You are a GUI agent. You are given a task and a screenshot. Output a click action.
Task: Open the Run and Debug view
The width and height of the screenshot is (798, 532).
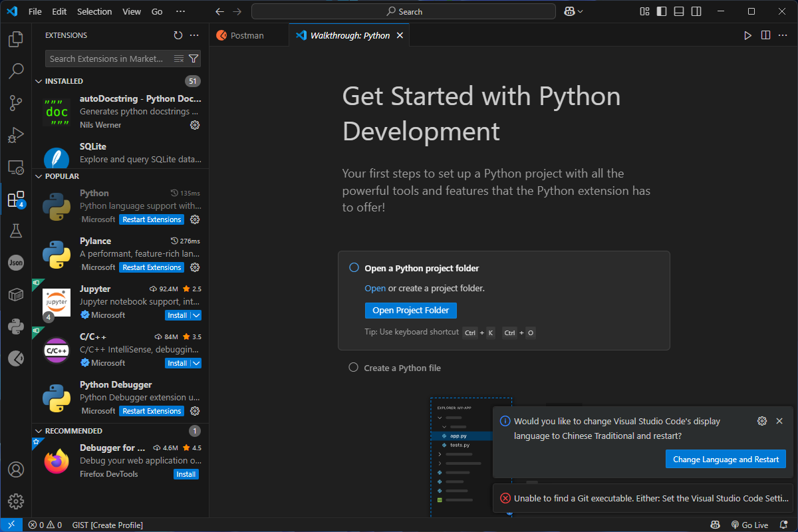tap(16, 135)
